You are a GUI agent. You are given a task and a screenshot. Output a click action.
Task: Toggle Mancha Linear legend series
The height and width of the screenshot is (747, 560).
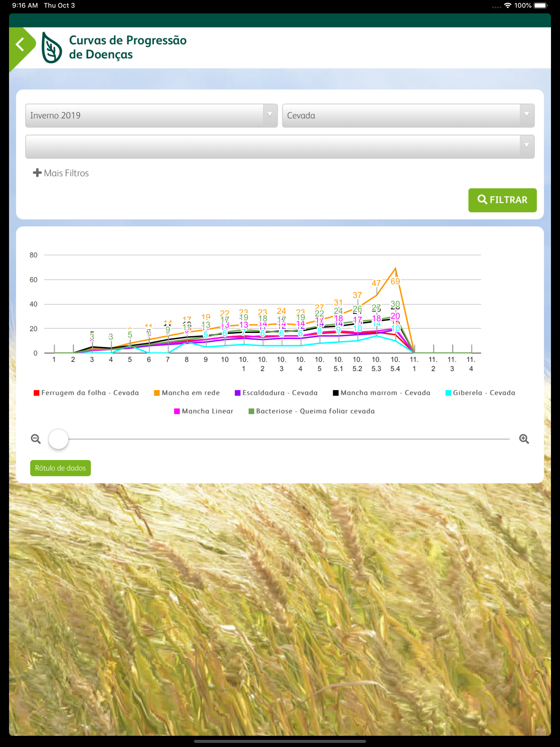(204, 411)
